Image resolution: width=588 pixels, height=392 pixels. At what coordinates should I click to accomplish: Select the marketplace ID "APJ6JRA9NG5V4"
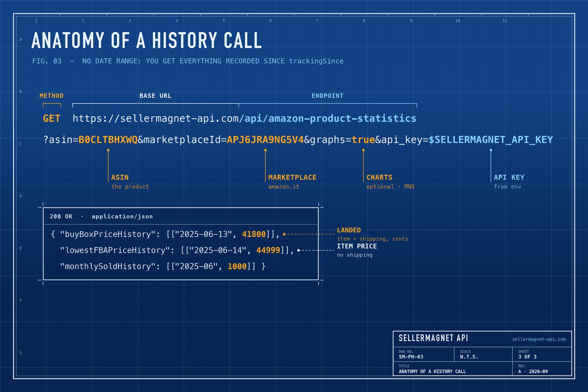[x=265, y=140]
